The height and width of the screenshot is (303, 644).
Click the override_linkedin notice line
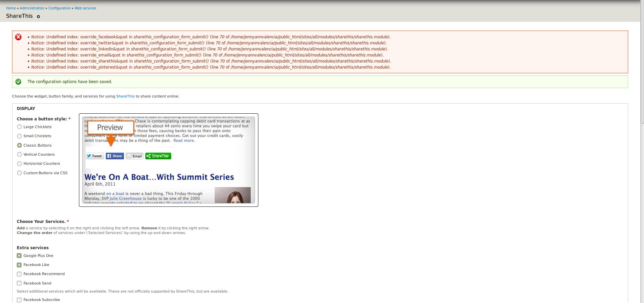(x=210, y=49)
